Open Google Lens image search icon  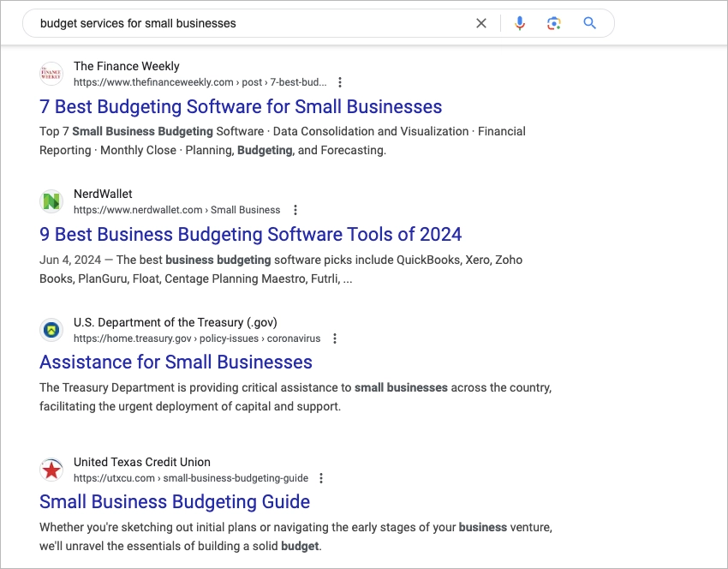click(554, 23)
